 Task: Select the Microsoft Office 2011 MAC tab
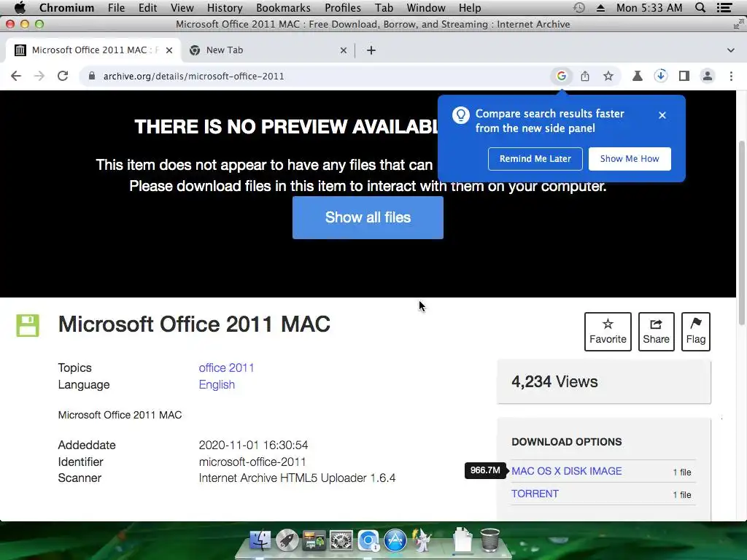click(93, 50)
